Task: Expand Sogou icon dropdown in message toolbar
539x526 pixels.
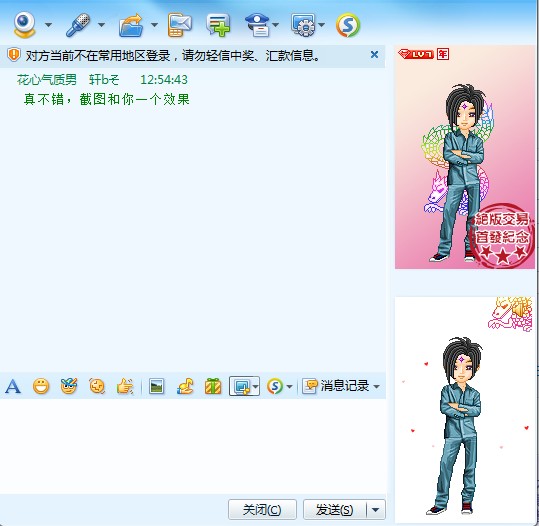Action: point(289,387)
